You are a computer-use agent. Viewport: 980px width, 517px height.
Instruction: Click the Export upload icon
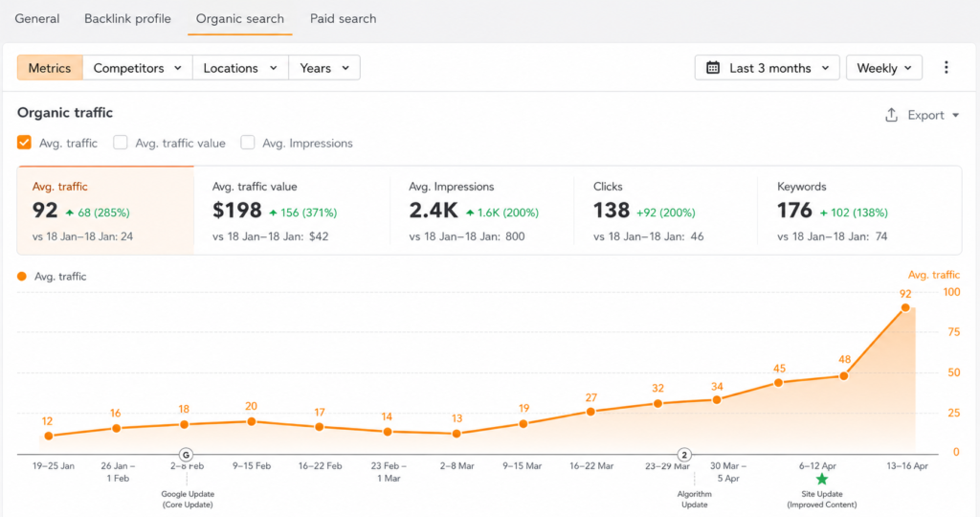click(891, 115)
